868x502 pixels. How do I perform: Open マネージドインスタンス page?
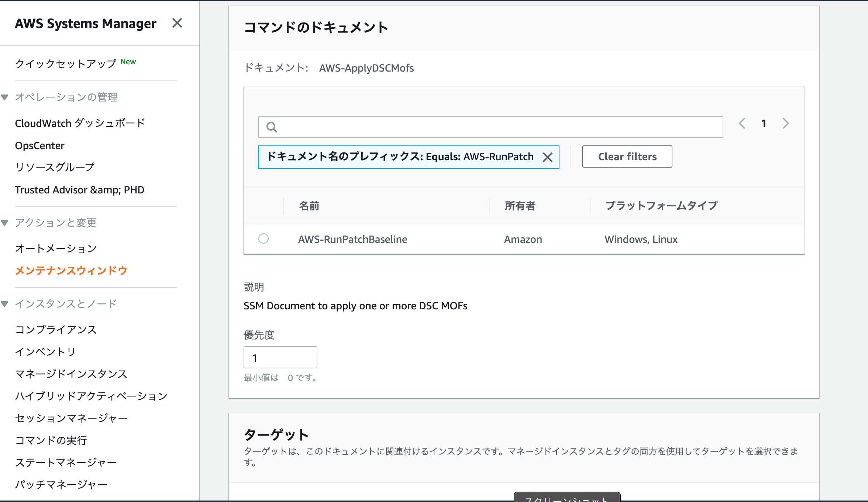tap(71, 374)
